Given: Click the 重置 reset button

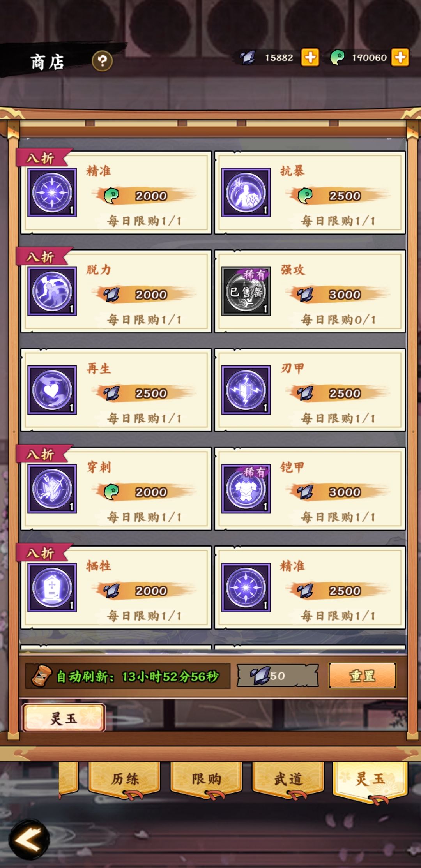Looking at the screenshot, I should [x=363, y=676].
